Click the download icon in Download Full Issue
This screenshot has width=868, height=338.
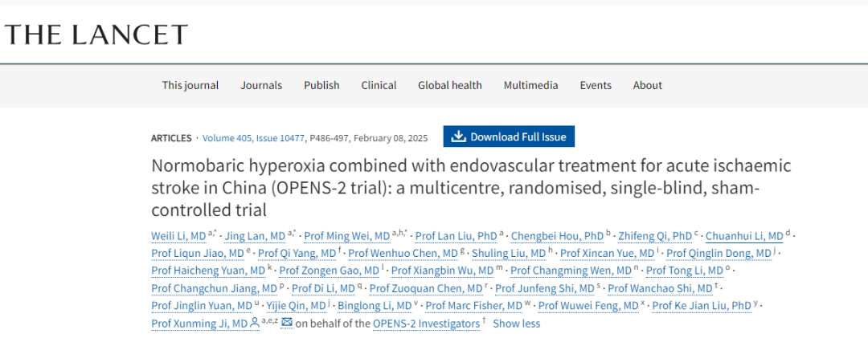pos(459,136)
